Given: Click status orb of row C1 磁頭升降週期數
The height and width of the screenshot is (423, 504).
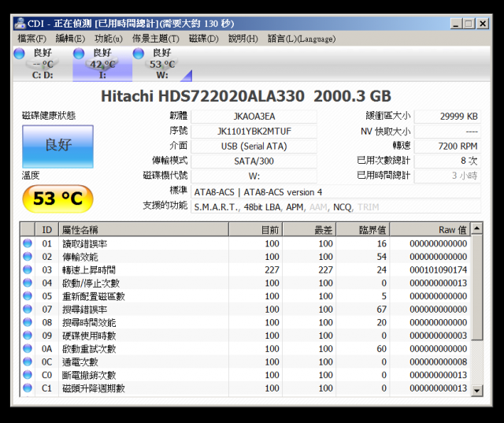Looking at the screenshot, I should (x=28, y=388).
